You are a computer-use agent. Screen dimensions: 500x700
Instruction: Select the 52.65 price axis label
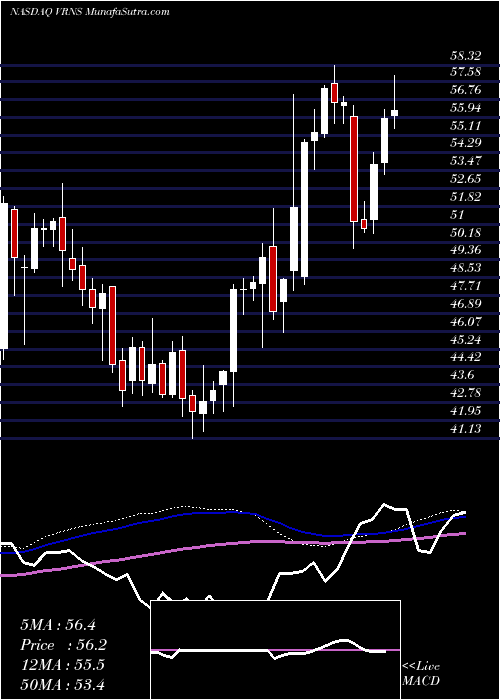pos(465,179)
